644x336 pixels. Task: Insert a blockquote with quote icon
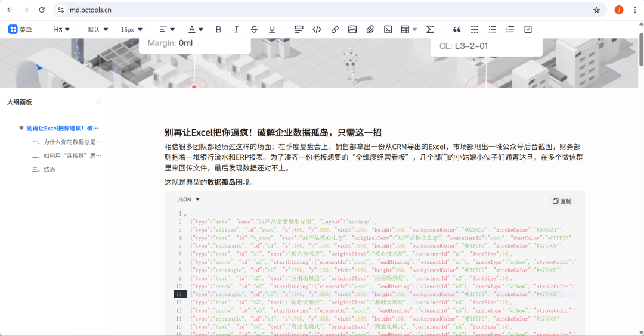(x=456, y=30)
